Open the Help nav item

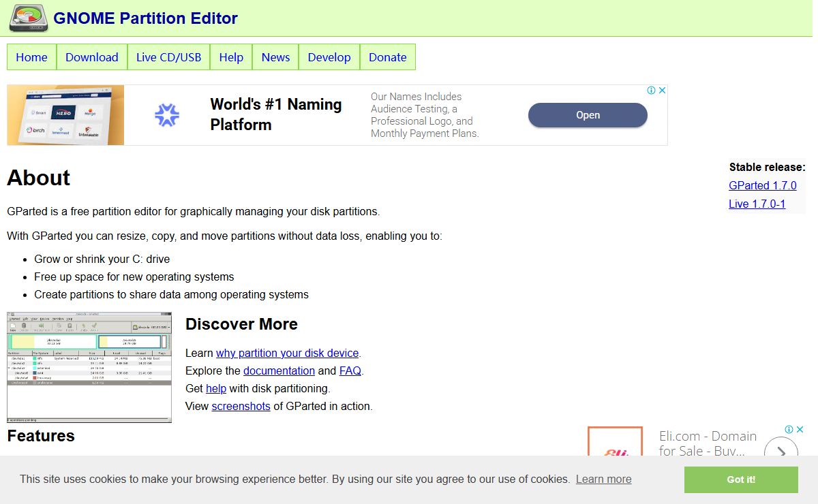[231, 57]
